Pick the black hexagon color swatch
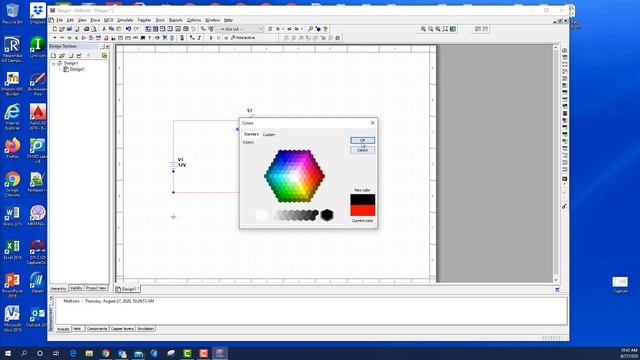The width and height of the screenshot is (640, 360). click(327, 215)
